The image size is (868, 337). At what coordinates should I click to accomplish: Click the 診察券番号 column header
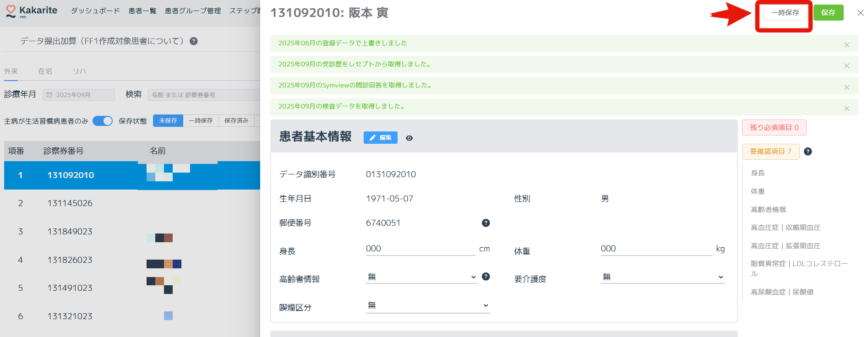tap(63, 151)
